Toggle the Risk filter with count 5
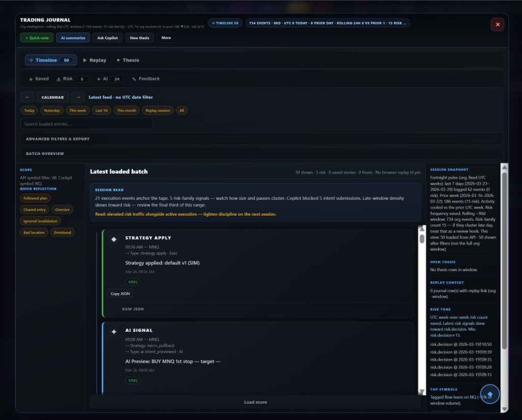The image size is (522, 420). coord(72,79)
